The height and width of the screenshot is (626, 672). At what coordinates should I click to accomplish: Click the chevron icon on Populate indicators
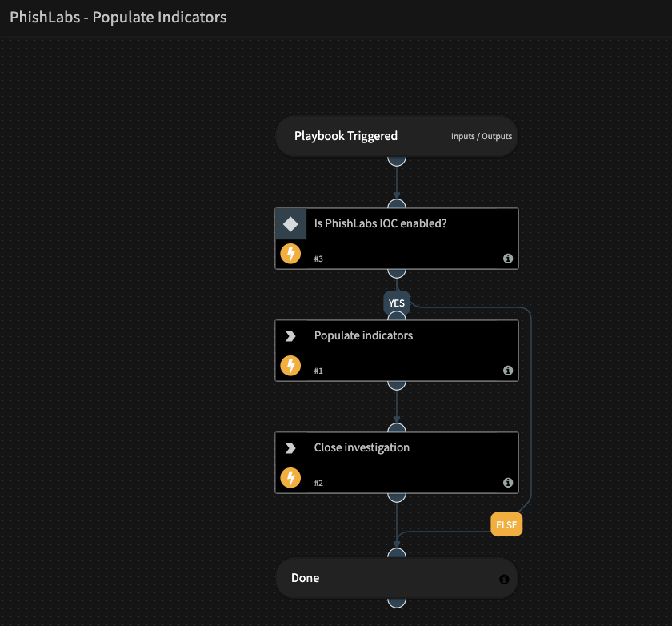[x=290, y=336]
